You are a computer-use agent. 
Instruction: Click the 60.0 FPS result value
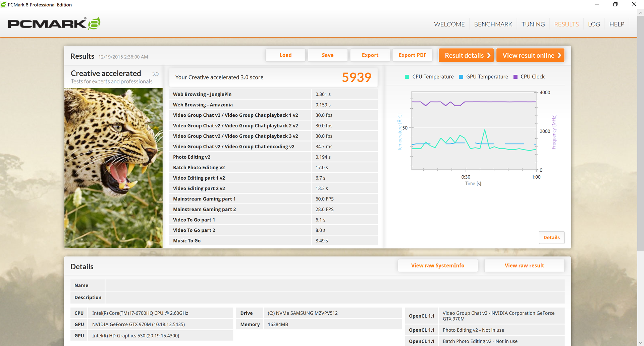coord(324,199)
